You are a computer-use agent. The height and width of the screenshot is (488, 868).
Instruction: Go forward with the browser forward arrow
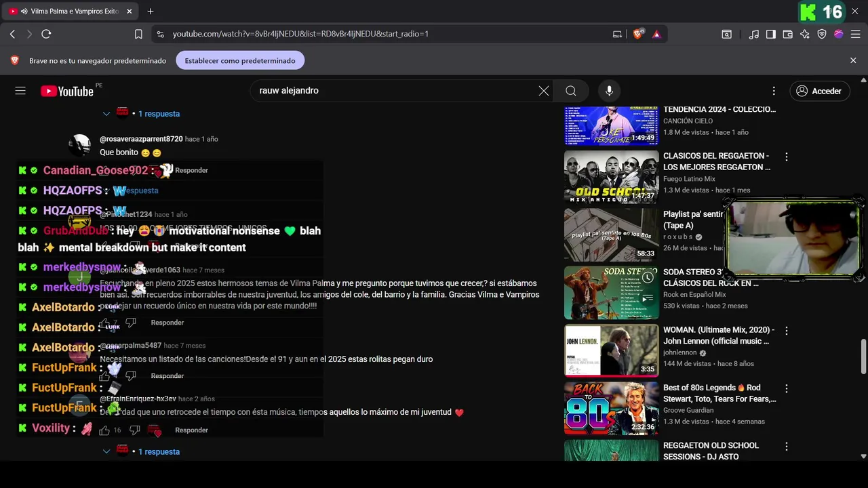(29, 34)
